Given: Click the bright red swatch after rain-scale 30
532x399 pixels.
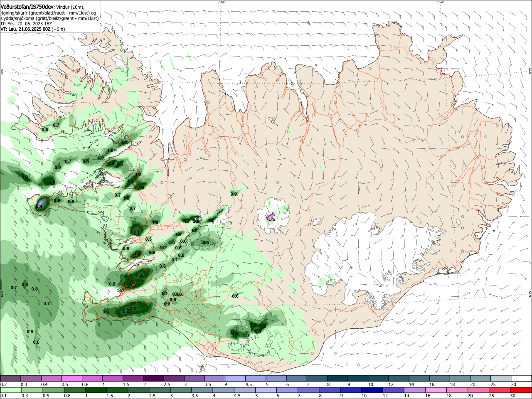Looking at the screenshot, I should (521, 390).
